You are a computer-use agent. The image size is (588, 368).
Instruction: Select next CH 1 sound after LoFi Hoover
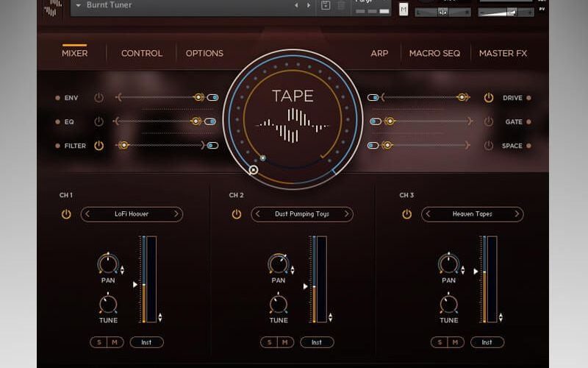pos(176,214)
